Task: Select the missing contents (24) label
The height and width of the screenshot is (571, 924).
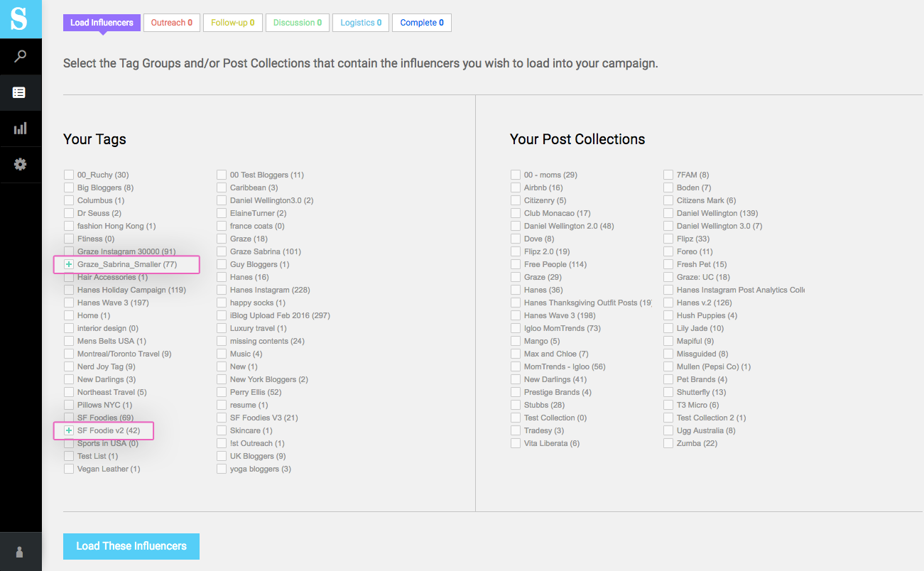Action: coord(267,341)
